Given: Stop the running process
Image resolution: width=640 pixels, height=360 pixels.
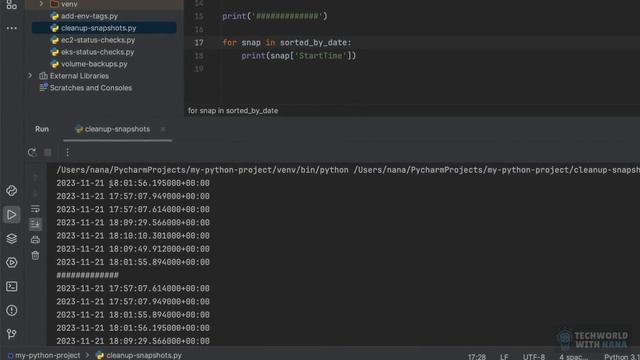Looking at the screenshot, I should [48, 152].
